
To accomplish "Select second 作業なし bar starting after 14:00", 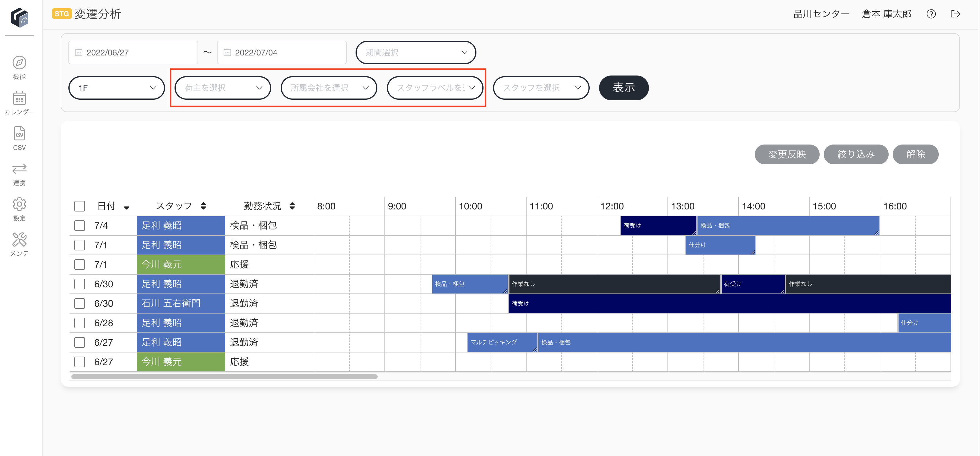I will [x=868, y=284].
